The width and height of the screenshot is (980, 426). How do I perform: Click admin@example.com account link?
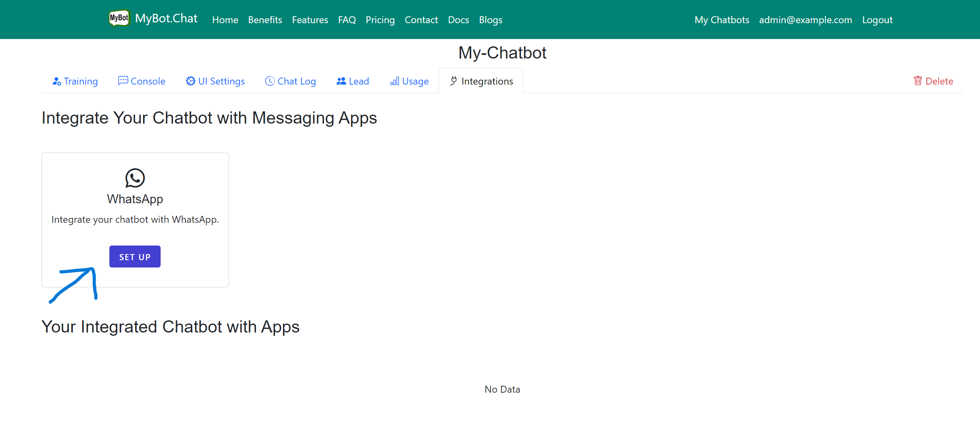[805, 20]
